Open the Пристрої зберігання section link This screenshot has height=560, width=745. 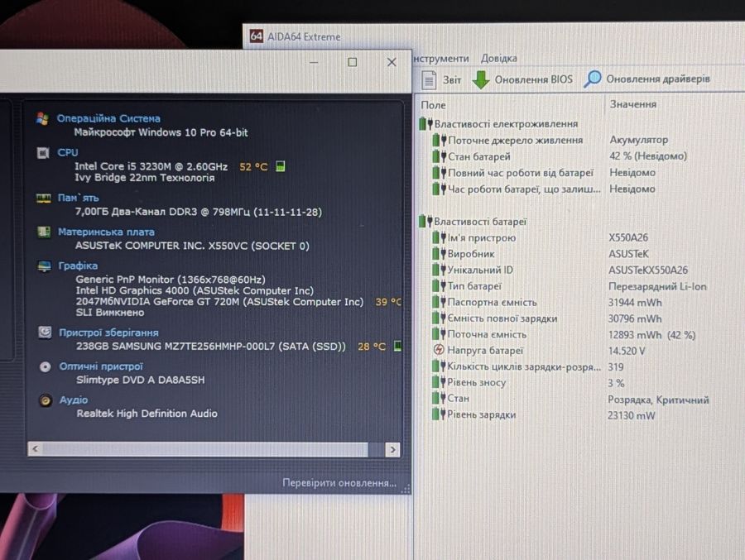(x=108, y=333)
